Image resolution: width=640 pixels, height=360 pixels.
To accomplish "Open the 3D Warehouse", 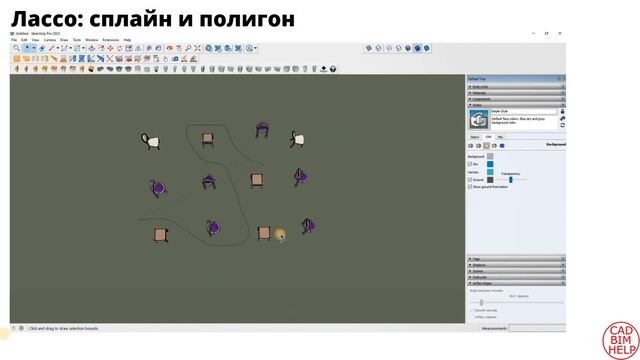I will click(209, 48).
